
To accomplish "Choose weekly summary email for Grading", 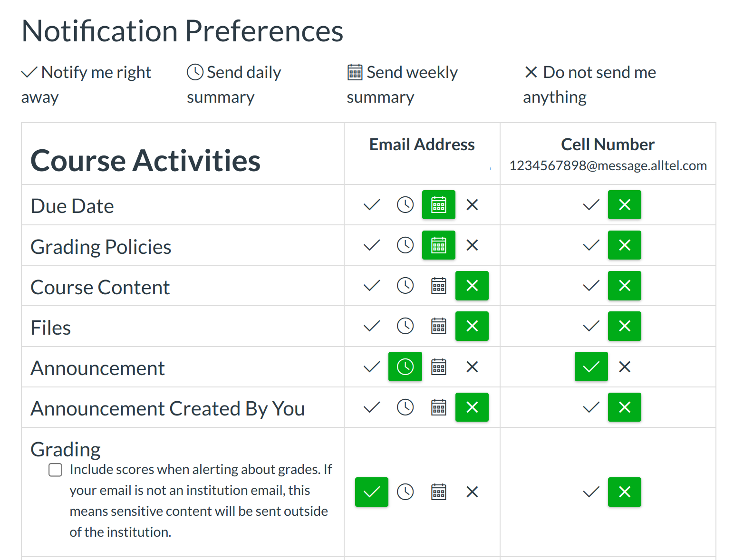I will pyautogui.click(x=438, y=492).
